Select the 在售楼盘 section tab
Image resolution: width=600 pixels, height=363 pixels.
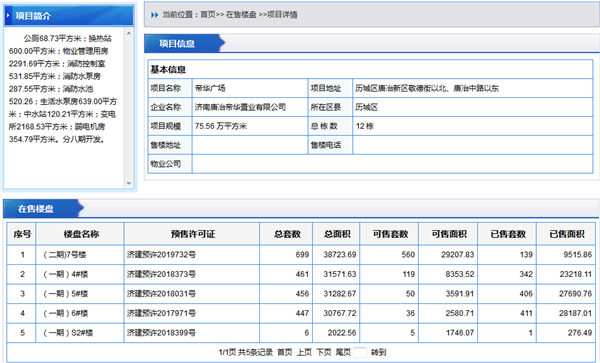[43, 209]
